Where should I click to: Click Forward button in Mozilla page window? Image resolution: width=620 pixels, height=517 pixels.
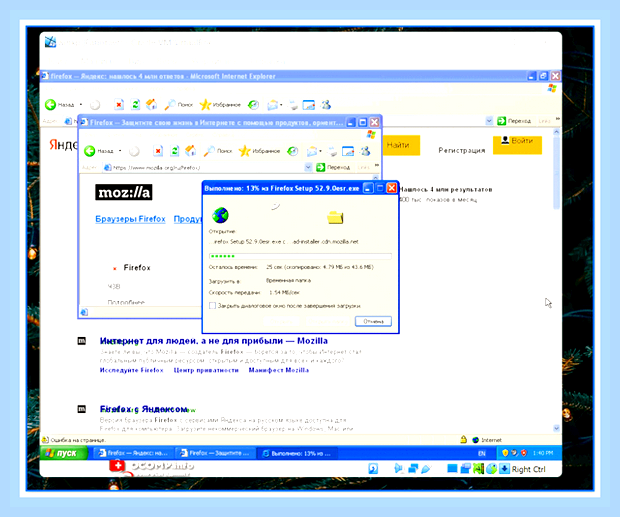coord(134,151)
